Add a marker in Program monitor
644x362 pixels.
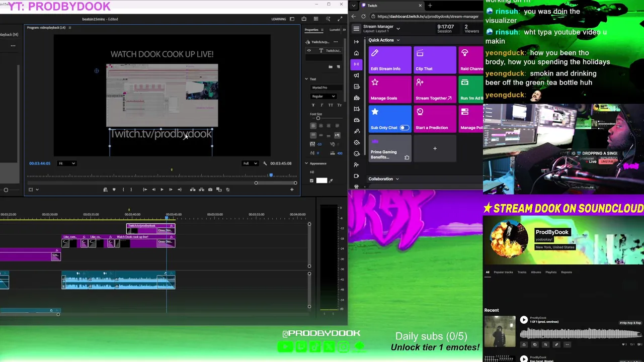[114, 190]
